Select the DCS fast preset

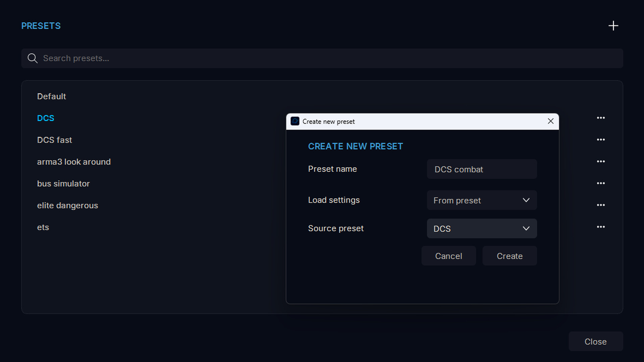55,140
